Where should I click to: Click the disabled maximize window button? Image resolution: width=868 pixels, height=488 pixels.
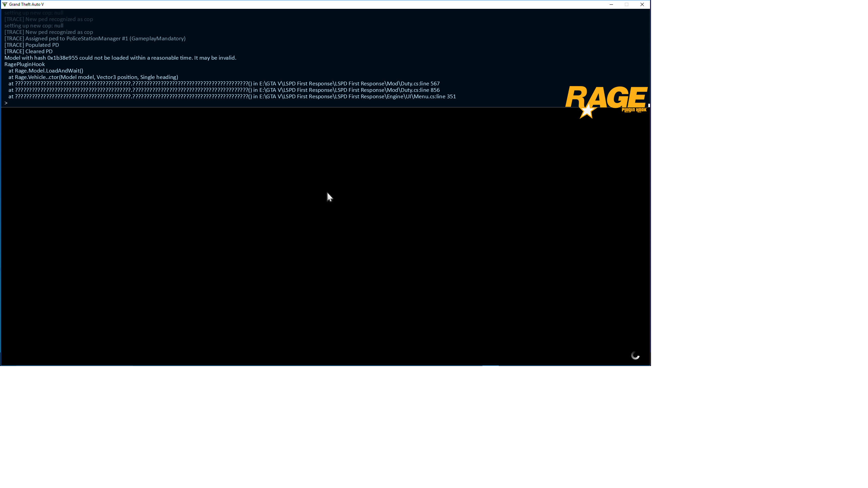(x=627, y=4)
